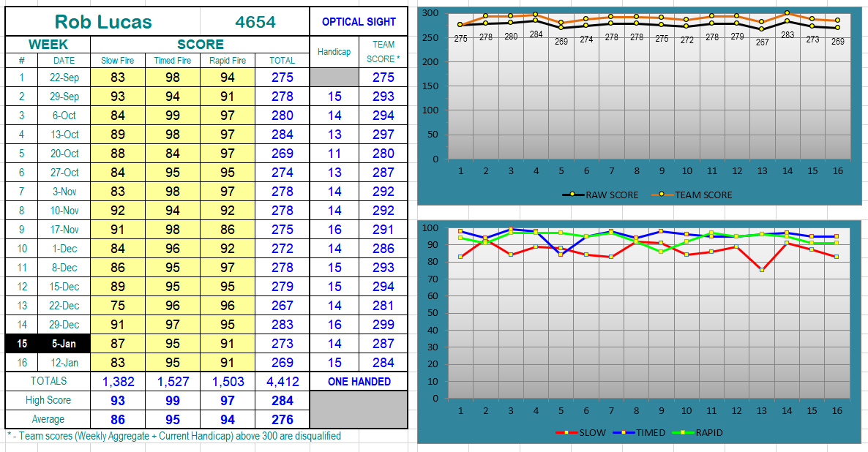Click the team score disqualification footnote
The width and height of the screenshot is (868, 452).
click(174, 436)
